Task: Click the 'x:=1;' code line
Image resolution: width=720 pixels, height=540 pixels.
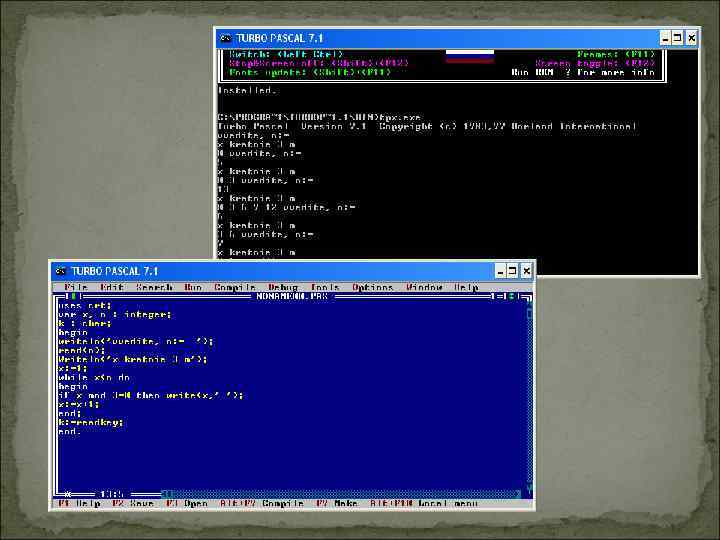Action: (73, 368)
